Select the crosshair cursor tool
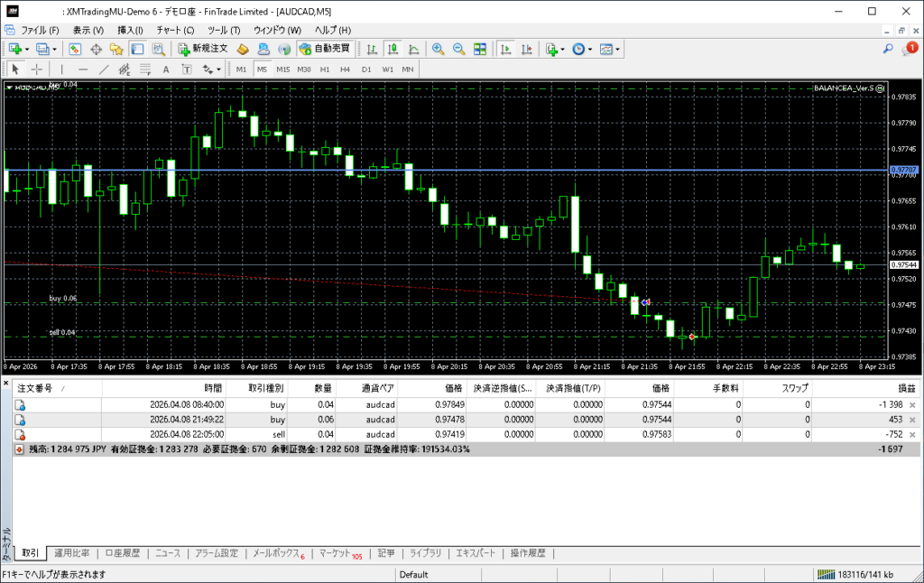Screen dimensions: 924x583 [x=37, y=69]
